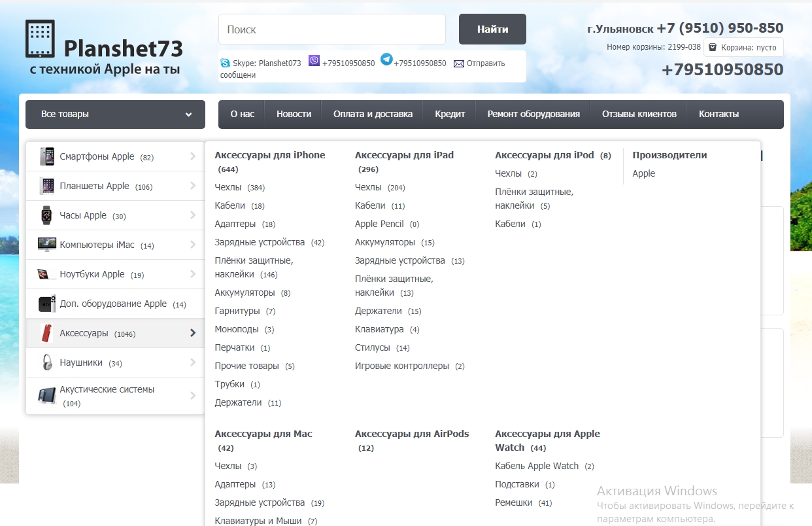Click the headphones icon for Наушники

point(47,362)
